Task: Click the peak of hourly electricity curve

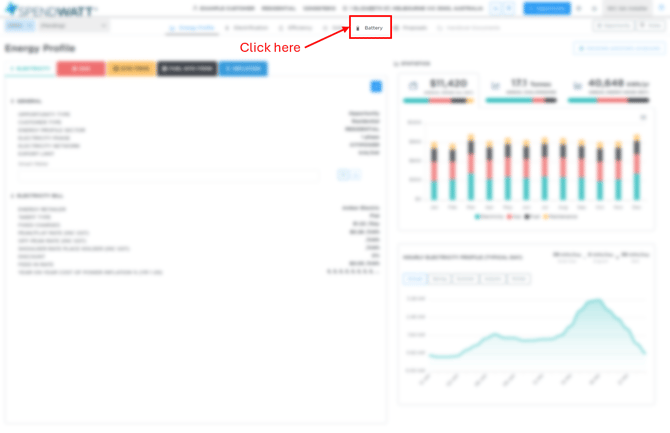Action: [596, 300]
